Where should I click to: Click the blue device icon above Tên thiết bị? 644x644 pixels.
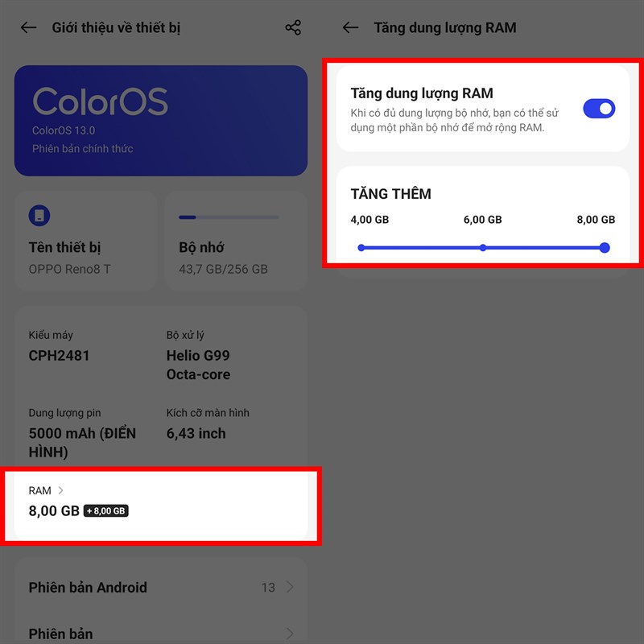pos(39,215)
